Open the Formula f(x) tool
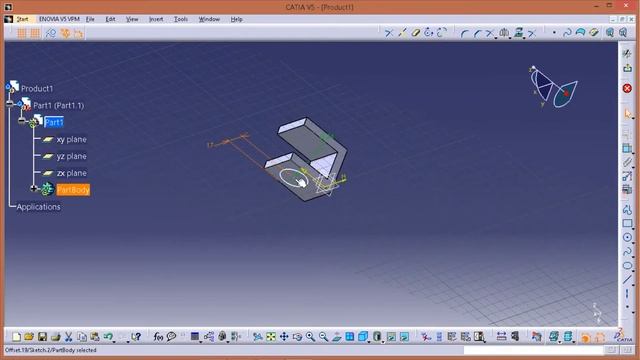This screenshot has height=360, width=640. (x=158, y=337)
